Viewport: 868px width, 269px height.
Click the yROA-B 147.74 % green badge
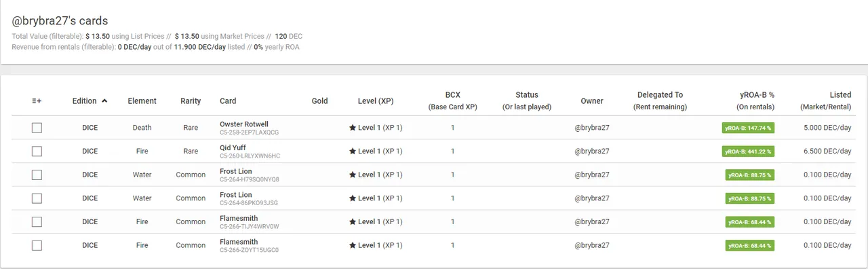click(x=749, y=128)
